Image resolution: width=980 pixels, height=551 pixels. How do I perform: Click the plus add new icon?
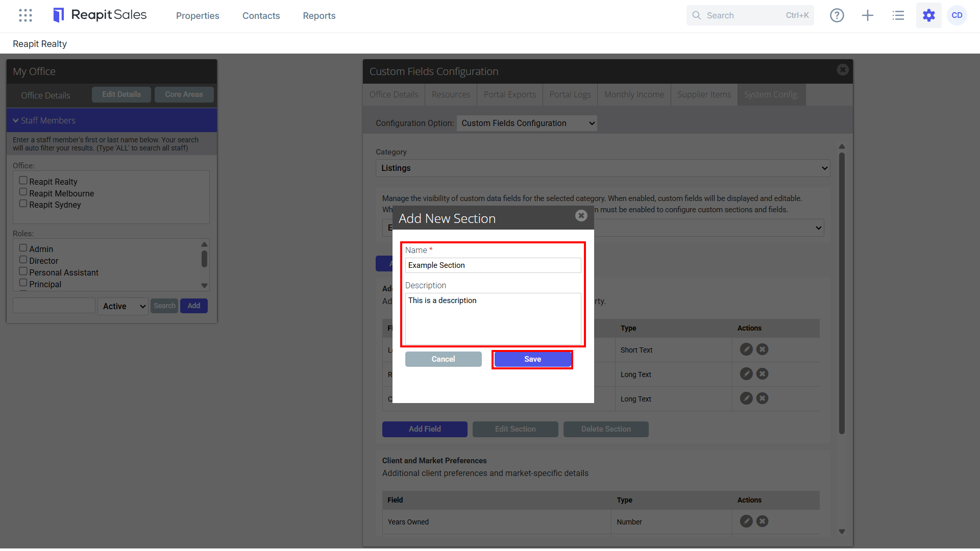tap(868, 15)
